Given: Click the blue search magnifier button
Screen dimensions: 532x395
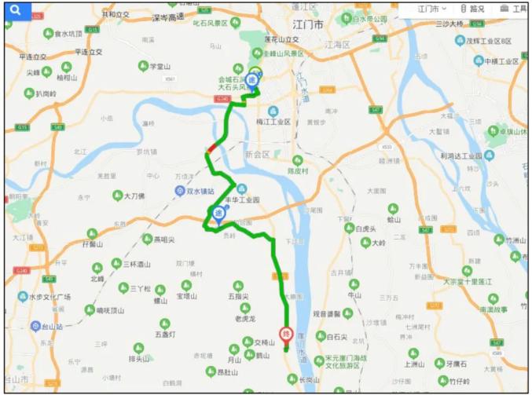Looking at the screenshot, I should point(17,11).
